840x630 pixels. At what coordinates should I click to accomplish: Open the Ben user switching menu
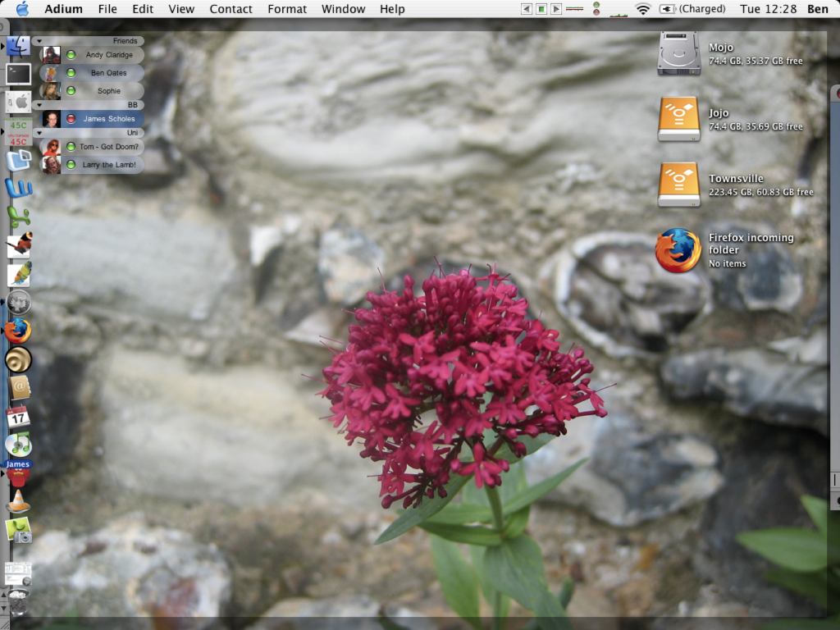(818, 9)
